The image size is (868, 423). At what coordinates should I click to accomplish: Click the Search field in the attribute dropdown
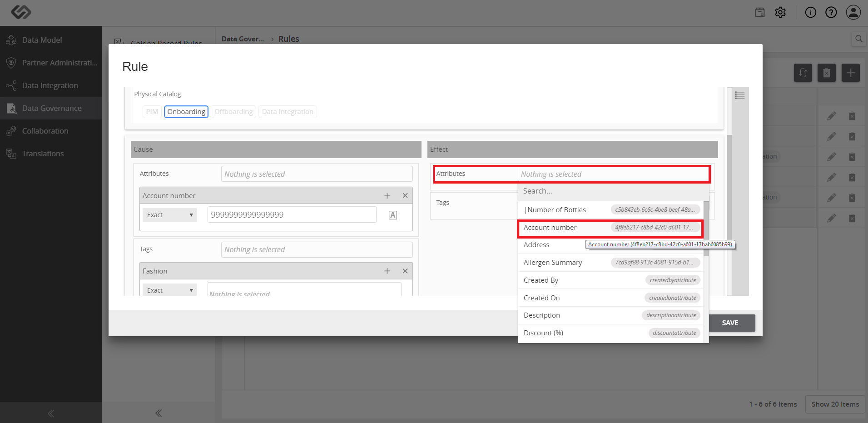tap(613, 191)
